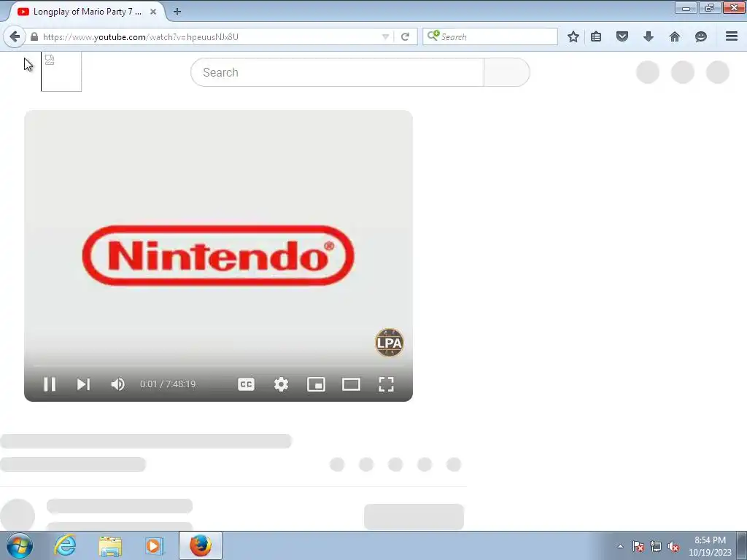Open the Windows Start menu
Image resolution: width=747 pixels, height=560 pixels.
pos(20,545)
